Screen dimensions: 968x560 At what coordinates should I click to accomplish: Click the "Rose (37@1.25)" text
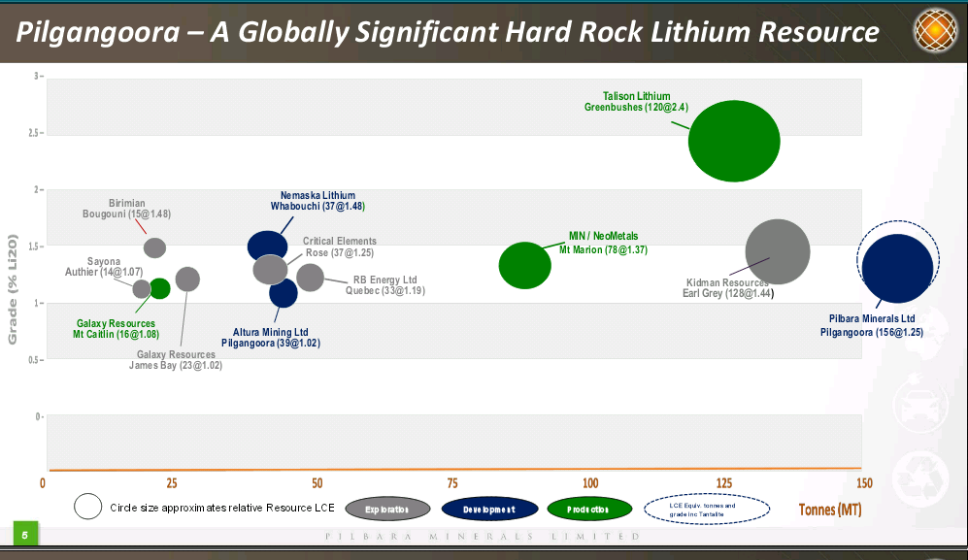(340, 253)
